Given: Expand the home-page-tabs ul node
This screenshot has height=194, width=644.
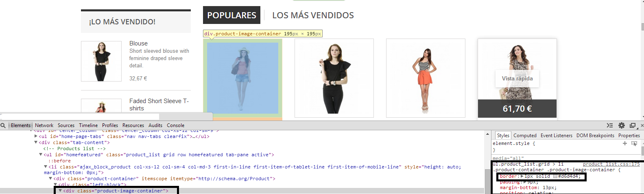Looking at the screenshot, I should pyautogui.click(x=36, y=136).
